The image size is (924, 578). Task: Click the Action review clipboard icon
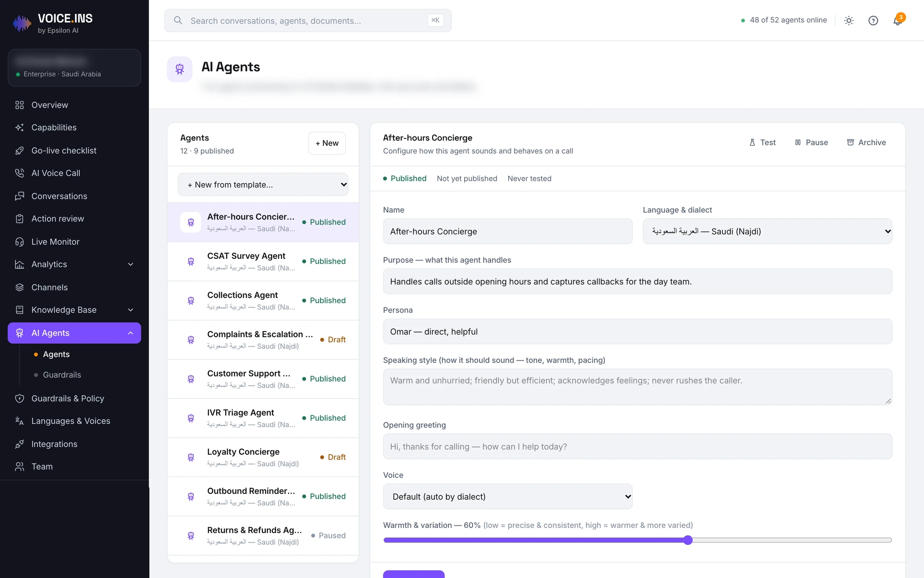tap(20, 218)
